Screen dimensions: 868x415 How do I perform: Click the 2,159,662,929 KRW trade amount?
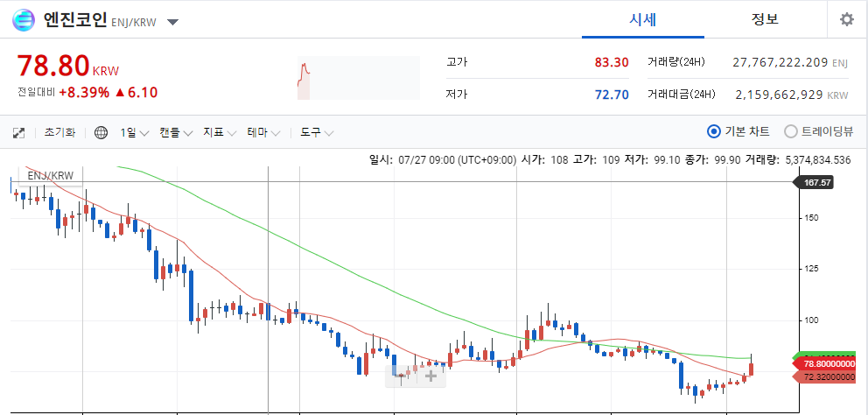coord(792,95)
